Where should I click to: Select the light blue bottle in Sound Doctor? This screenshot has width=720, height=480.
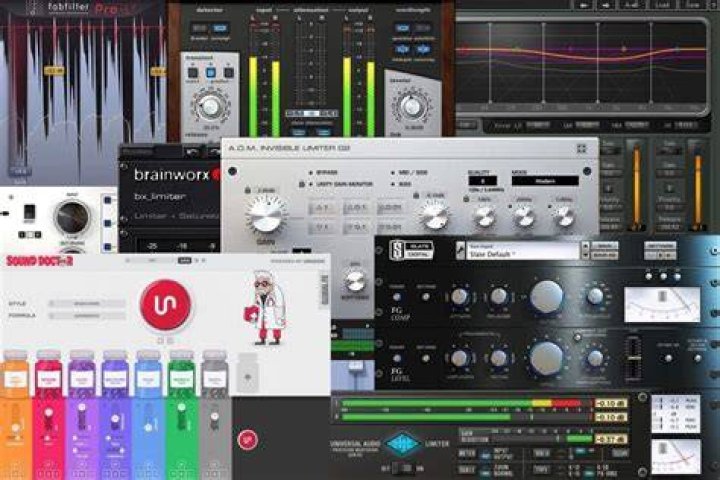(149, 374)
